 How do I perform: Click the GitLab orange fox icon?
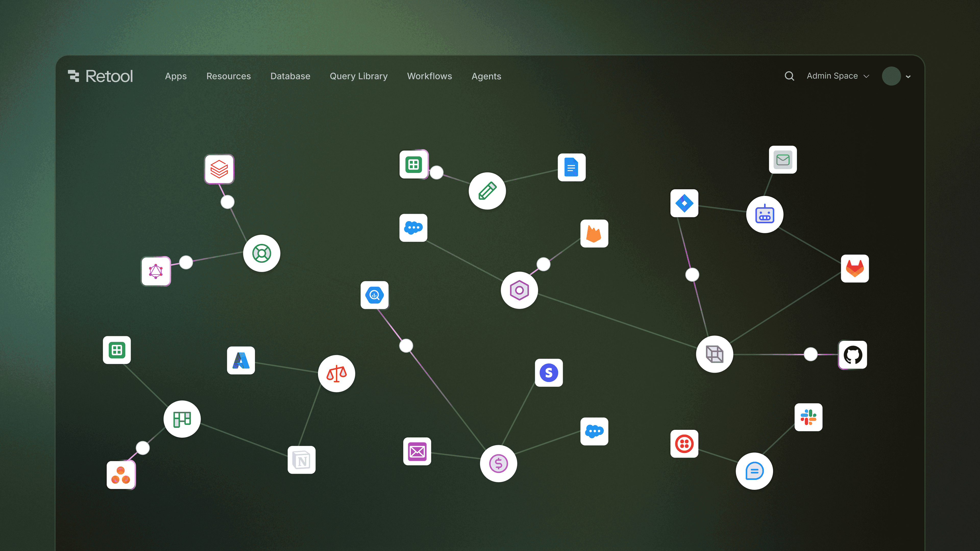(855, 268)
